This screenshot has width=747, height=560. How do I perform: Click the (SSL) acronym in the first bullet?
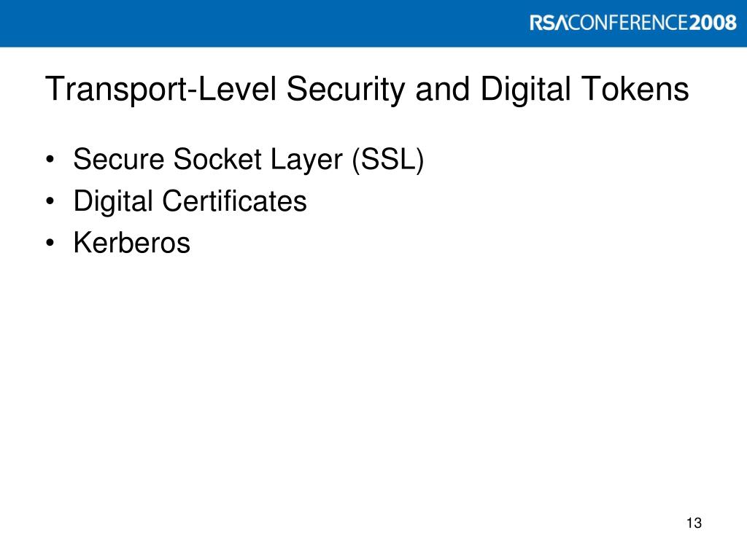pos(388,160)
